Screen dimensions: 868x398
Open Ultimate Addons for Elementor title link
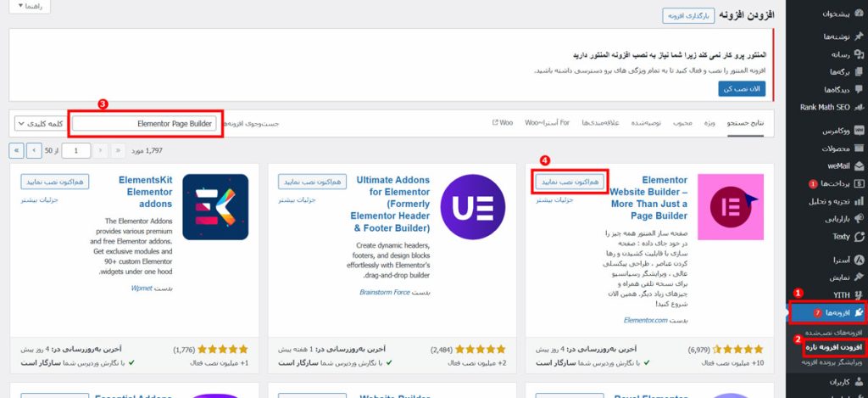click(390, 204)
